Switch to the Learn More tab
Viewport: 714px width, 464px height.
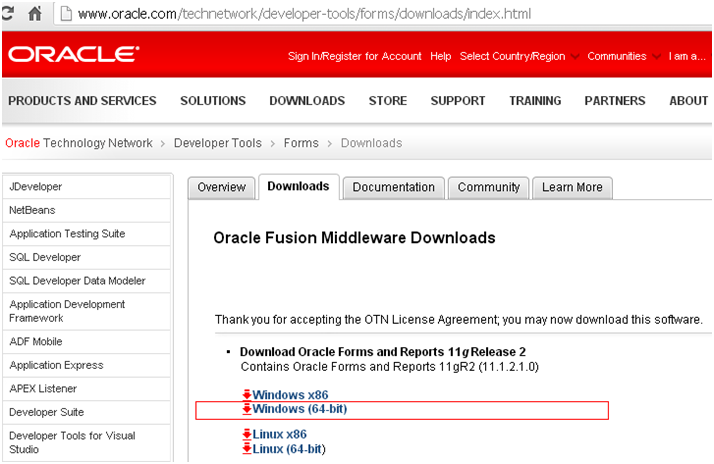(x=572, y=188)
